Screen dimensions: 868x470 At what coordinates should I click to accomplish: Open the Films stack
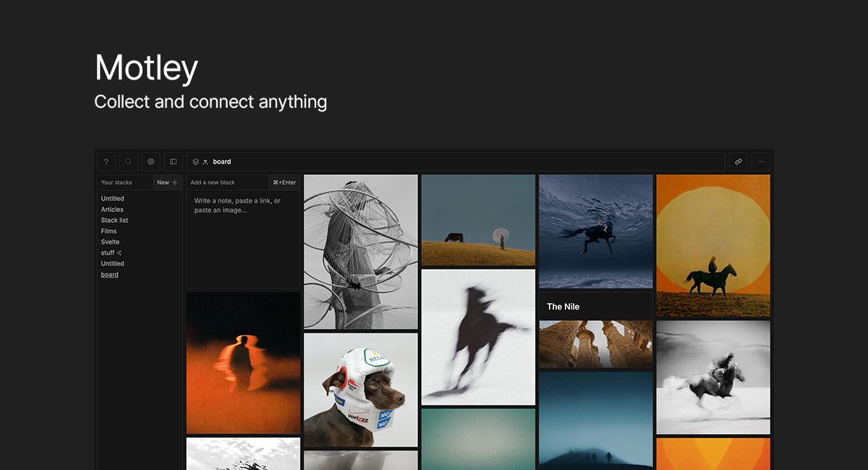click(109, 231)
